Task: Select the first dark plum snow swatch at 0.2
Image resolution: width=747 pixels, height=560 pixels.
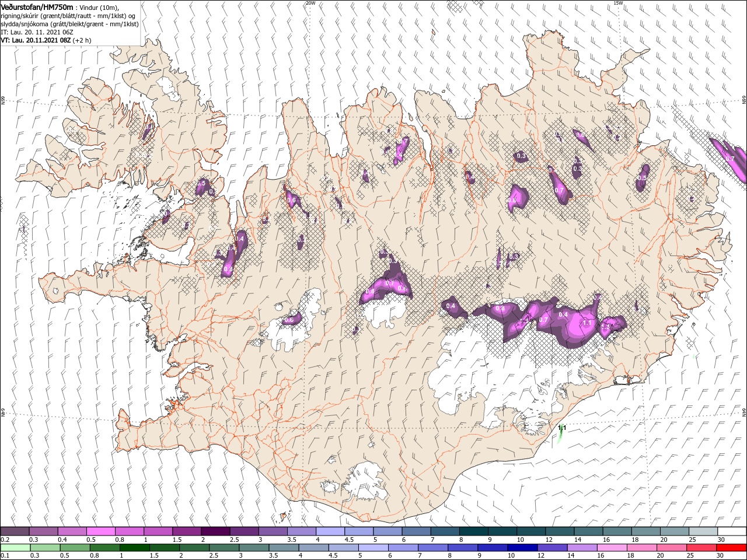Action: click(x=15, y=531)
